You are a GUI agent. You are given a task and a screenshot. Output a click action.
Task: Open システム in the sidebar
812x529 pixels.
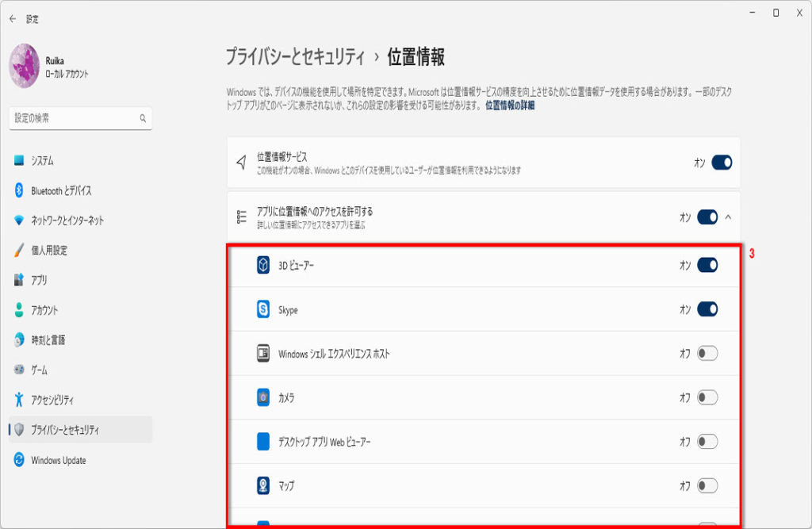pyautogui.click(x=43, y=160)
